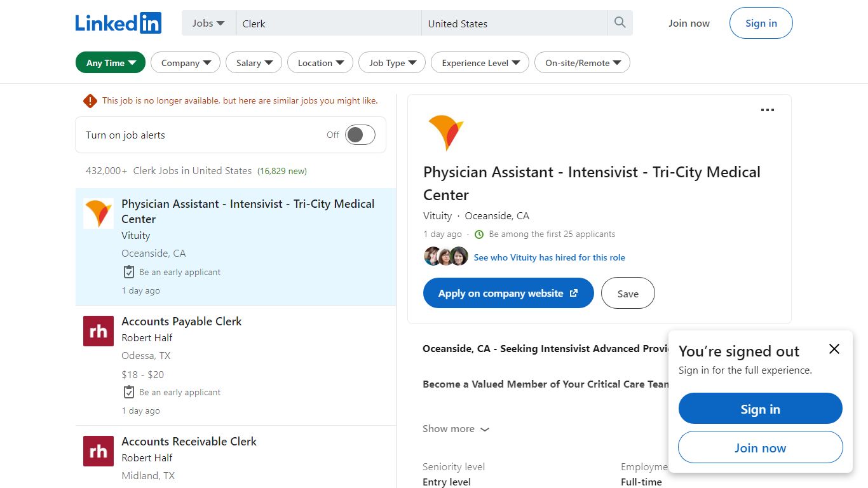868x488 pixels.
Task: Open the Salary filter dropdown
Action: click(254, 63)
